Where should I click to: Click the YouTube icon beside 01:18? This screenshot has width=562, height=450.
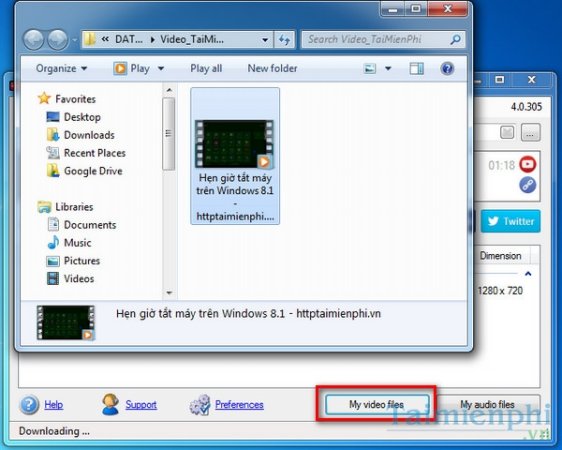(528, 164)
